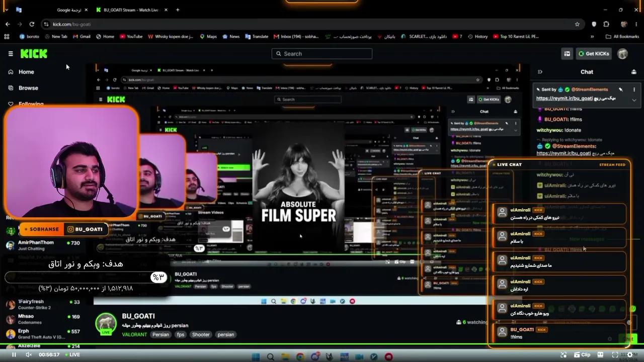Collapse the Chat panel arrow icon
644x362 pixels.
tap(540, 72)
